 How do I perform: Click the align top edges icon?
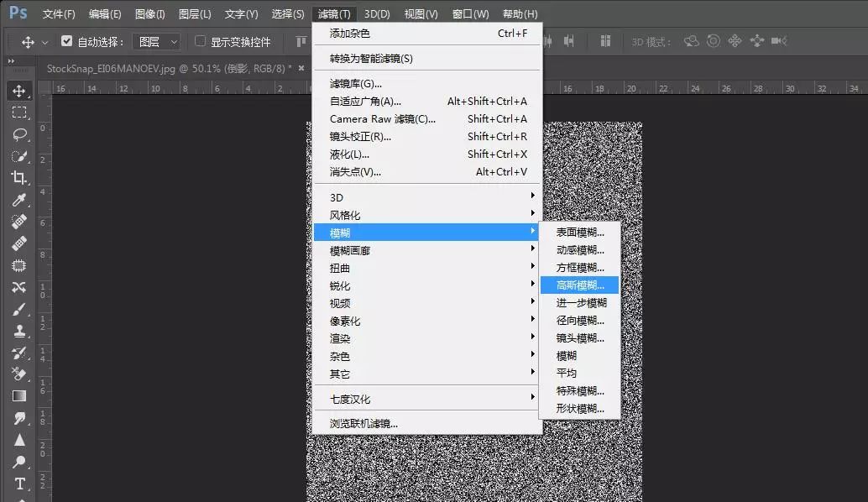pyautogui.click(x=301, y=41)
